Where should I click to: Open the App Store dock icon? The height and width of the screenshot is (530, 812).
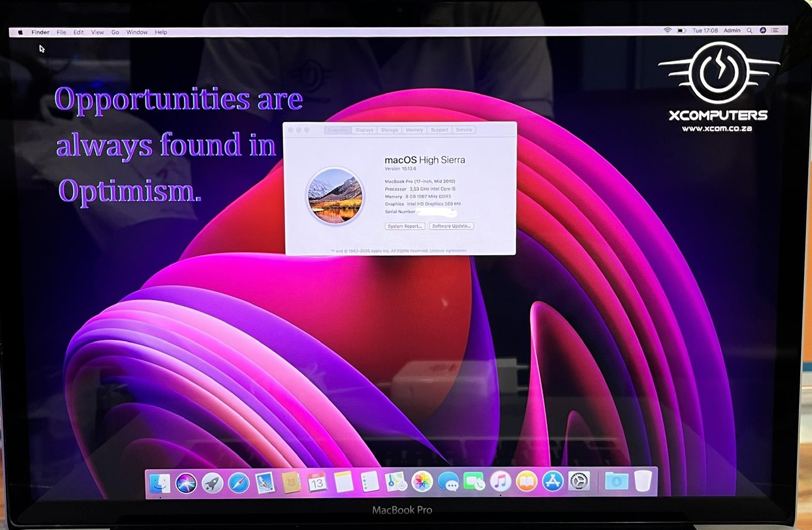click(553, 482)
